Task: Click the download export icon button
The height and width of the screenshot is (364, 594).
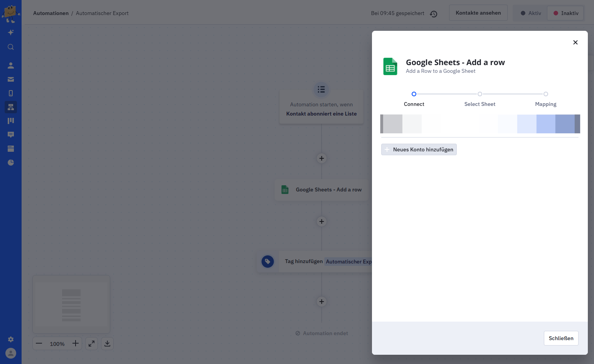Action: (108, 344)
